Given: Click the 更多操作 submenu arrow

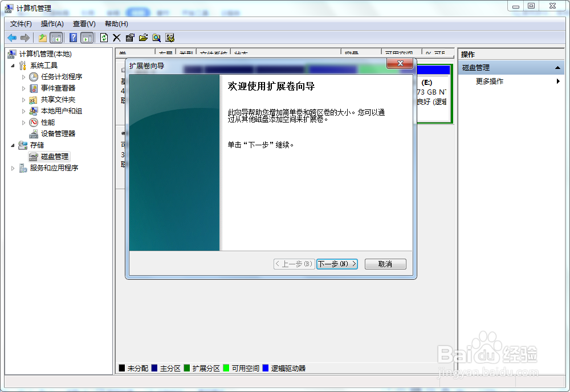Looking at the screenshot, I should pos(558,81).
